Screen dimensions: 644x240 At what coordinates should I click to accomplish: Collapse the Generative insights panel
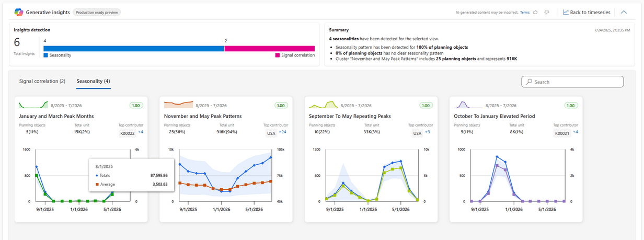[x=624, y=12]
